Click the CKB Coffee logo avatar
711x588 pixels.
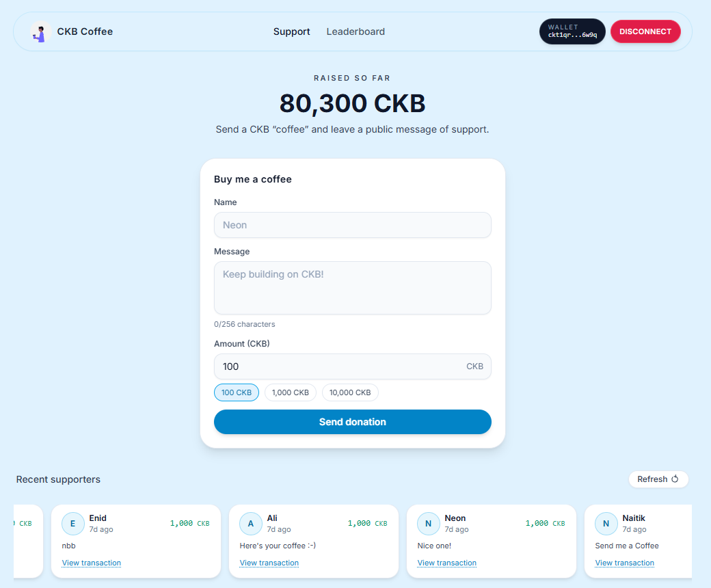pyautogui.click(x=41, y=32)
